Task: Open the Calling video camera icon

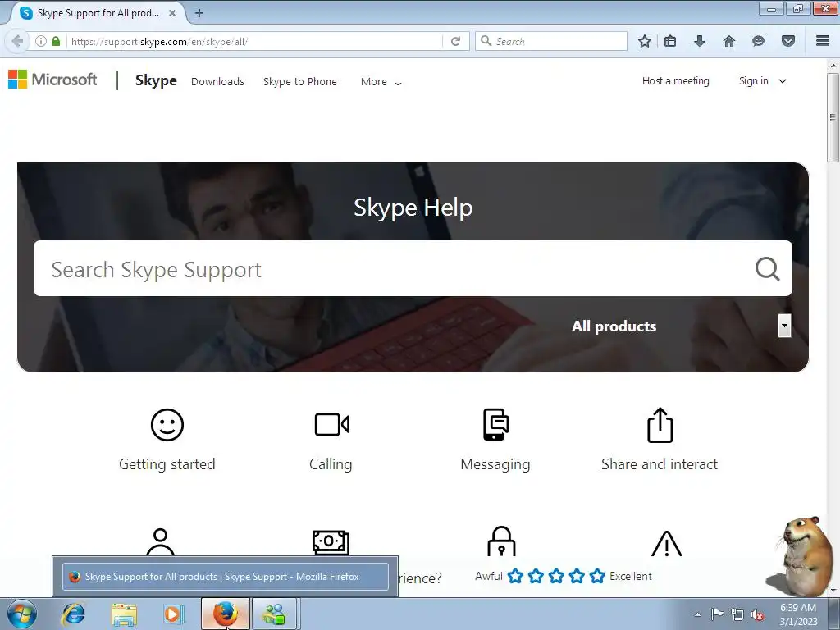Action: (331, 425)
